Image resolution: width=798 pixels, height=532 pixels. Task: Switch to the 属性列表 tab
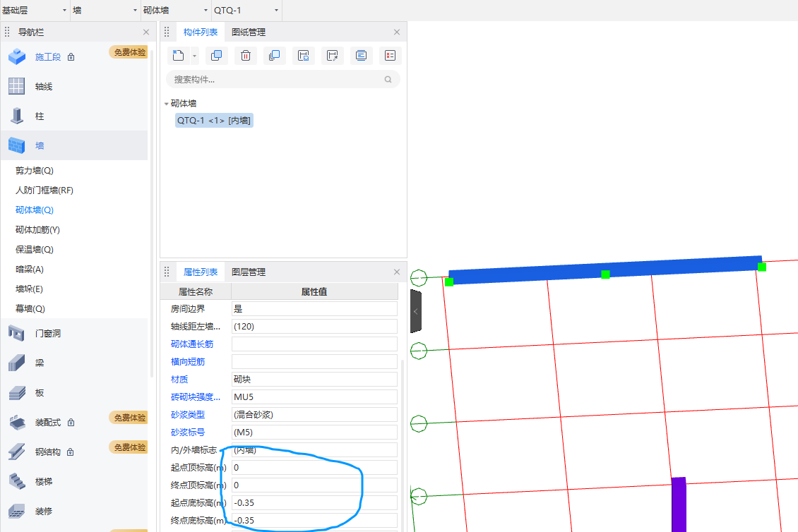(x=201, y=272)
